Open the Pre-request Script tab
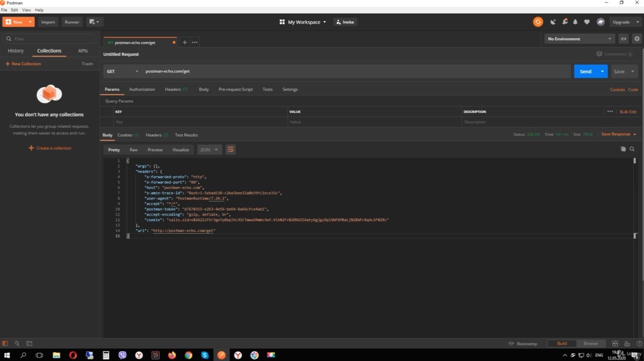The width and height of the screenshot is (644, 361). click(x=235, y=89)
